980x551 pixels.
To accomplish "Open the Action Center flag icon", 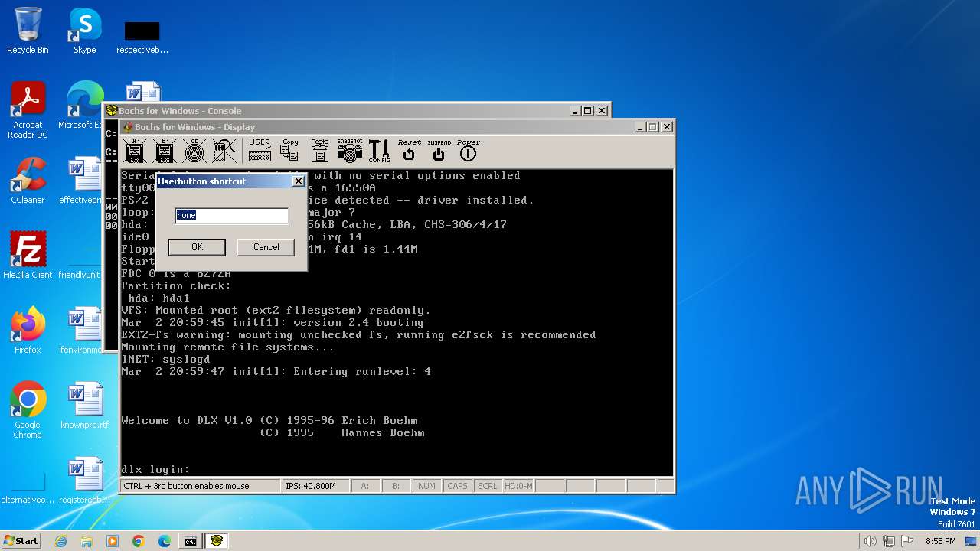I will coord(906,541).
